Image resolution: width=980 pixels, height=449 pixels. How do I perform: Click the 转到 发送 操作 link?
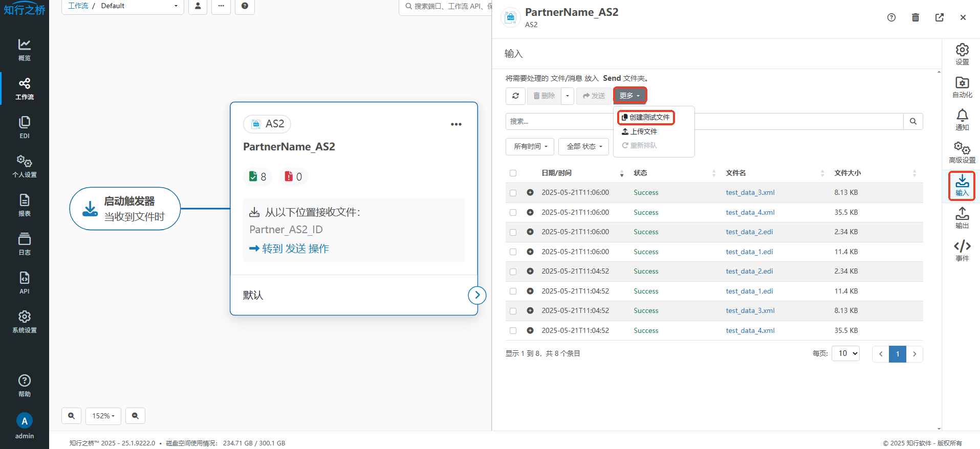click(x=289, y=249)
